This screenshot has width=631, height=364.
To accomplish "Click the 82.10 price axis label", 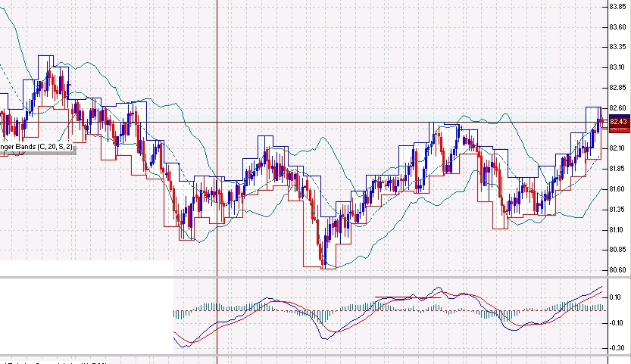I will (x=617, y=148).
